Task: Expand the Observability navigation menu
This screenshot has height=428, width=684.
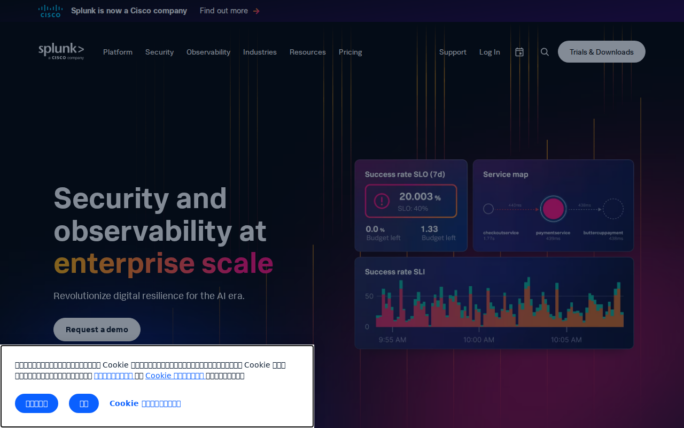Action: [208, 52]
